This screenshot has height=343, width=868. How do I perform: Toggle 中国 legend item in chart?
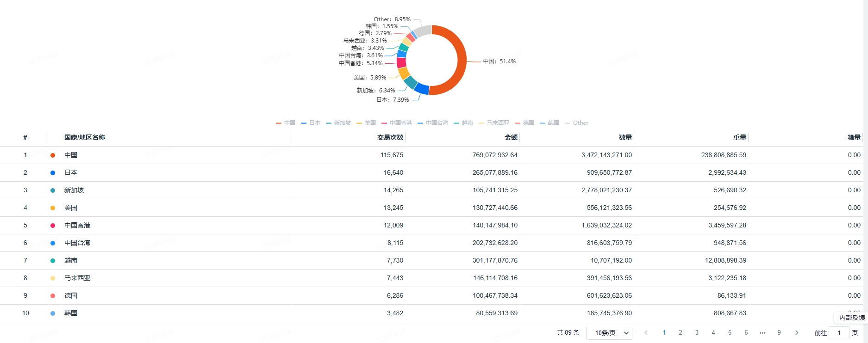click(286, 123)
